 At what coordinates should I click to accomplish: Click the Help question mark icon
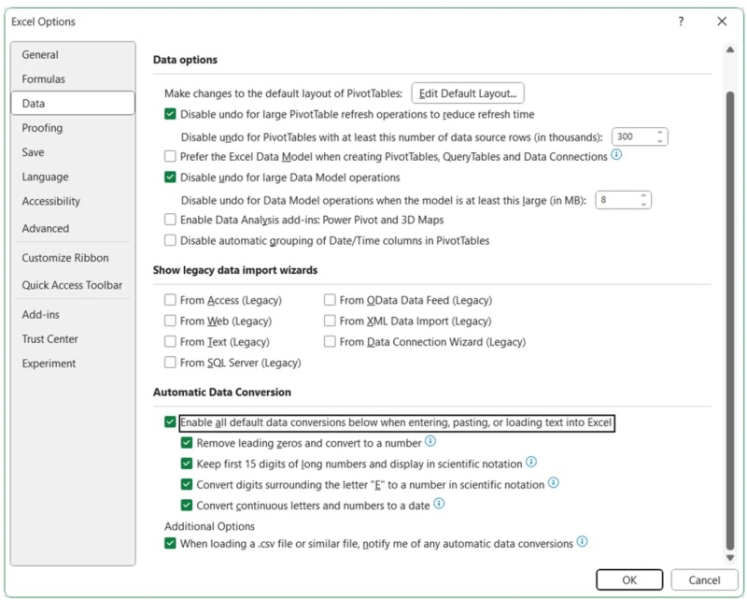click(x=681, y=21)
